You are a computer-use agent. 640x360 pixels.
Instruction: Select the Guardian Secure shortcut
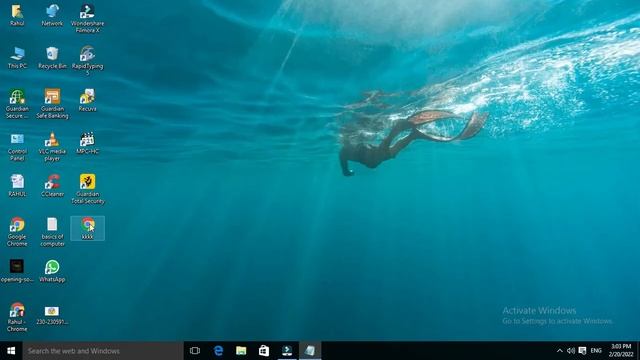point(17,104)
